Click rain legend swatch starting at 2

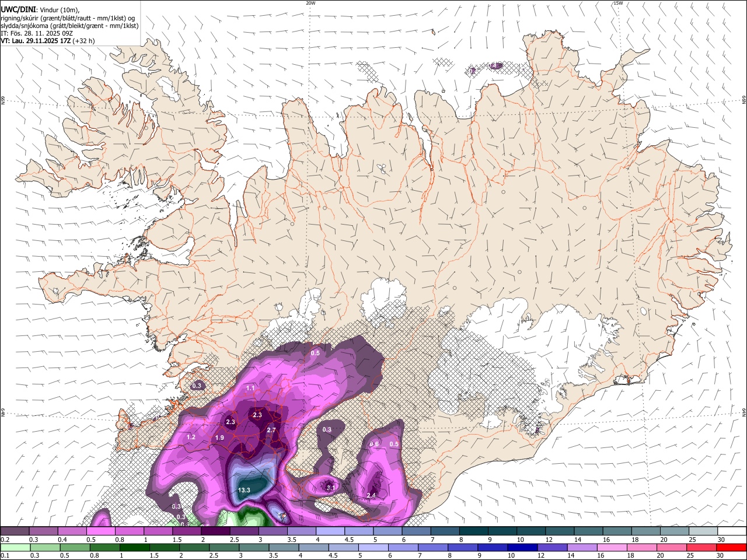click(194, 547)
